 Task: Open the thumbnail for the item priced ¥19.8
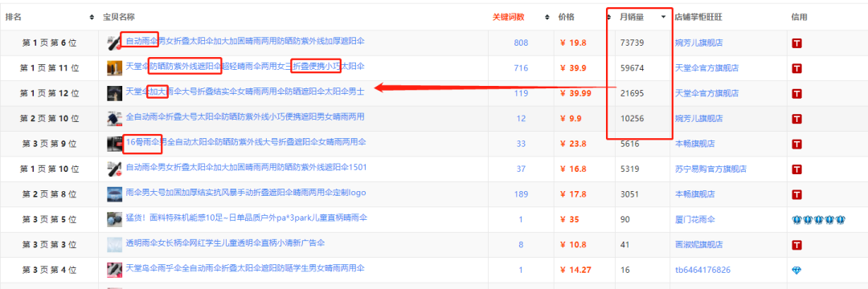tap(115, 43)
